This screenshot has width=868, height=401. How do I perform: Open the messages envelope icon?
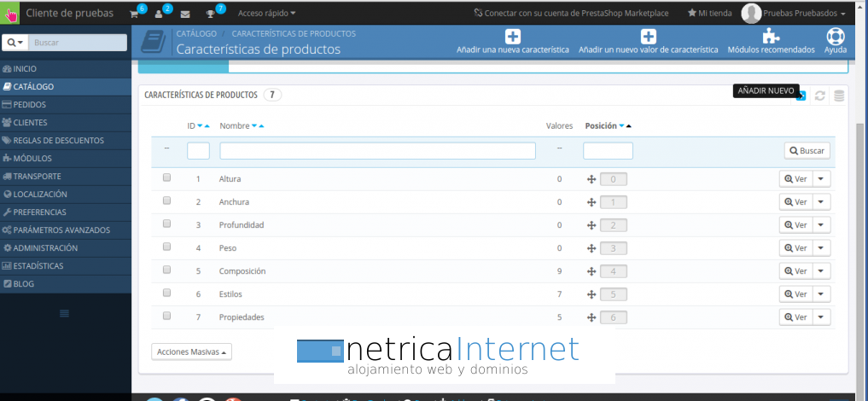(185, 14)
